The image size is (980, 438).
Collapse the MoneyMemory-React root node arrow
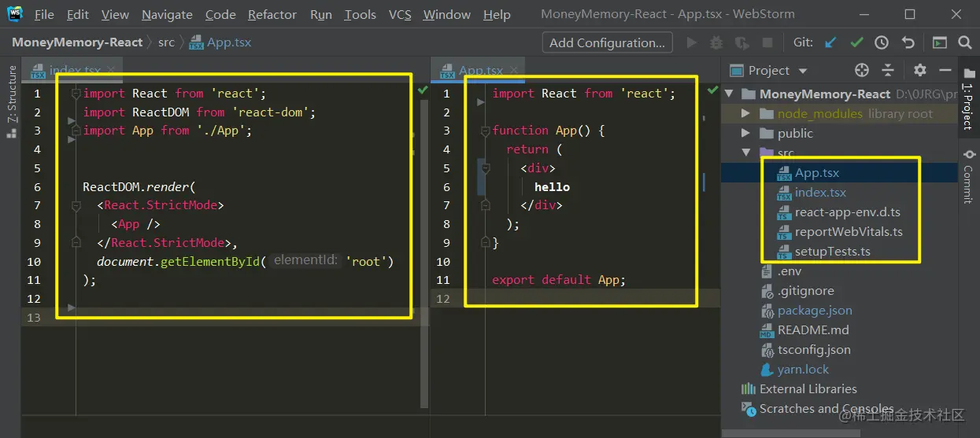[x=729, y=94]
